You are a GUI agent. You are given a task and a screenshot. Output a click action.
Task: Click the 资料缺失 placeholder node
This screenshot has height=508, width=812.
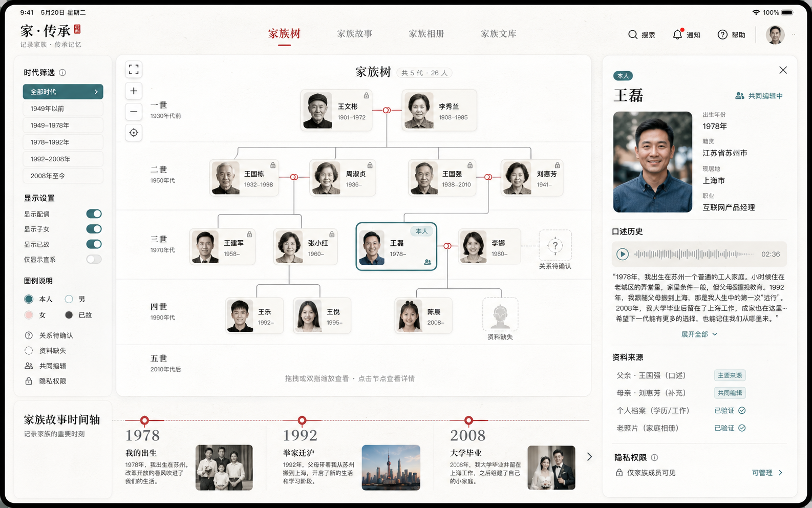pyautogui.click(x=500, y=314)
